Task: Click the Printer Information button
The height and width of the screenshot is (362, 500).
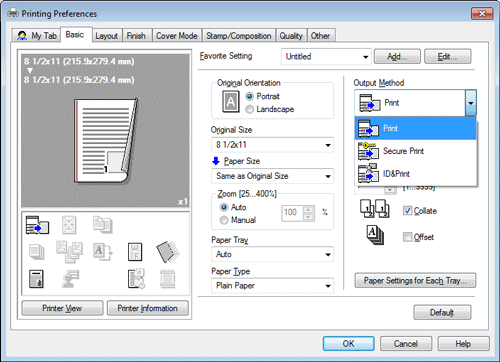Action: (147, 308)
